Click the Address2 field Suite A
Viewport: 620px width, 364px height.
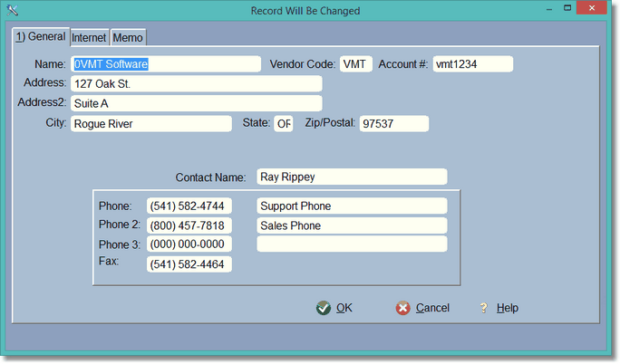pos(197,103)
